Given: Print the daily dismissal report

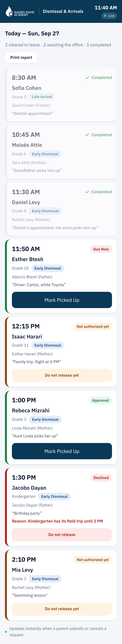Looking at the screenshot, I should tap(21, 57).
